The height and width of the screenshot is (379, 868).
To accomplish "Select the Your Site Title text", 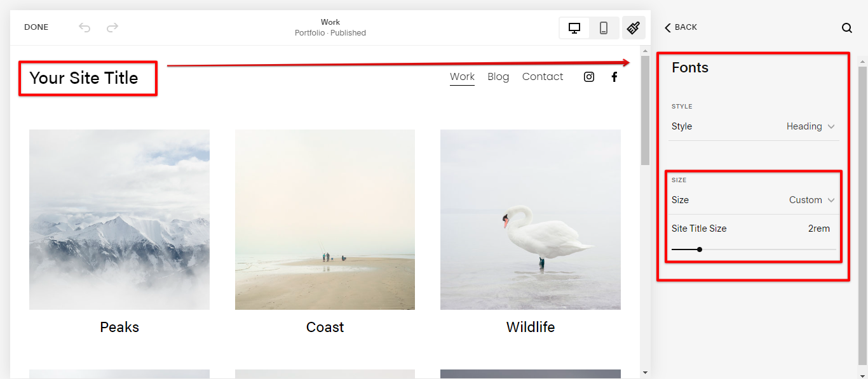I will tap(84, 78).
